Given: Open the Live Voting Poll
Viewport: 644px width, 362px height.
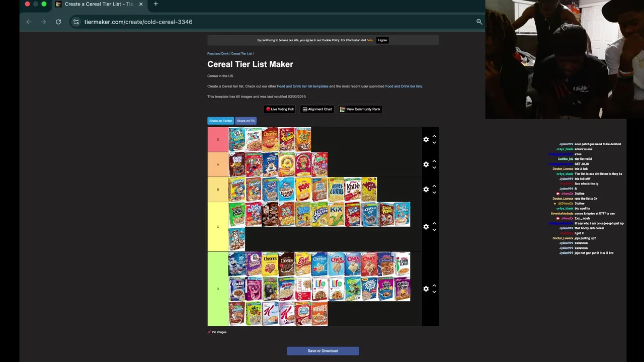Looking at the screenshot, I should coord(280,109).
